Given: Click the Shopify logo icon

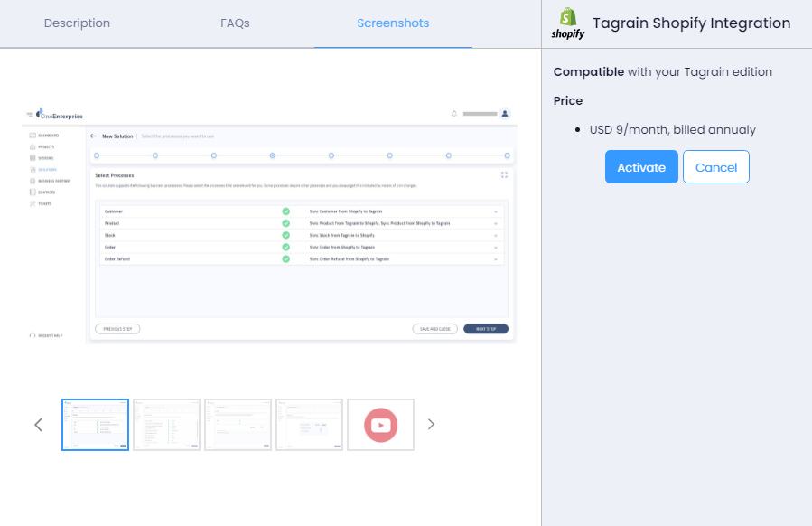Looking at the screenshot, I should click(x=568, y=23).
